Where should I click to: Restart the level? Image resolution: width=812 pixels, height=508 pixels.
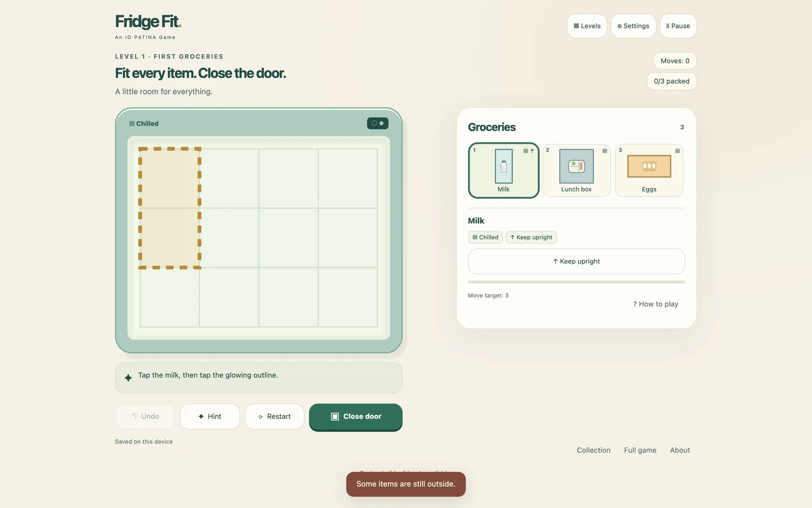click(275, 417)
